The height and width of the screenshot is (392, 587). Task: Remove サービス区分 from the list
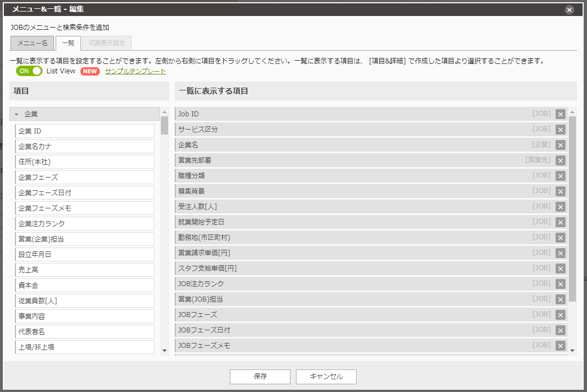coord(561,130)
